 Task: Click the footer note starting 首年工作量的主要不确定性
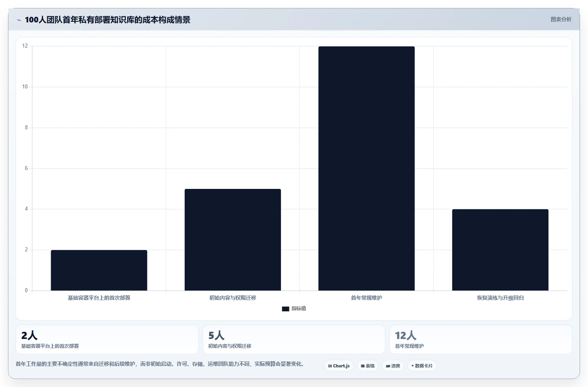coord(161,364)
